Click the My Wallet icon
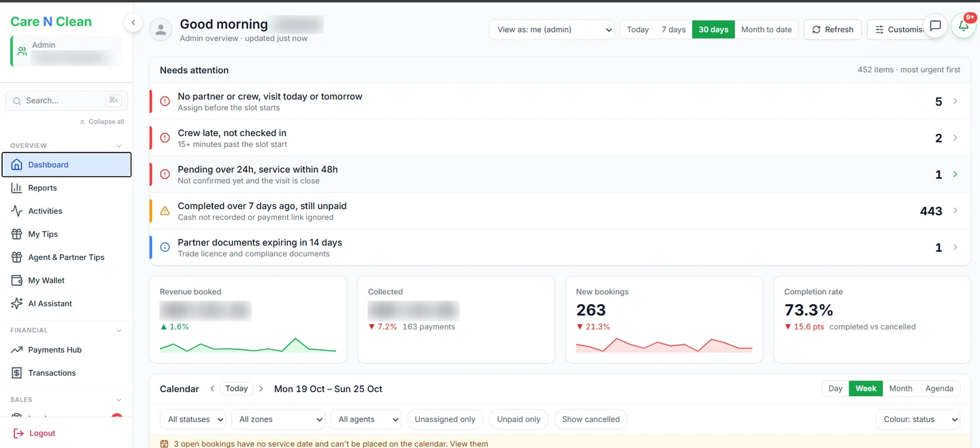 tap(17, 281)
